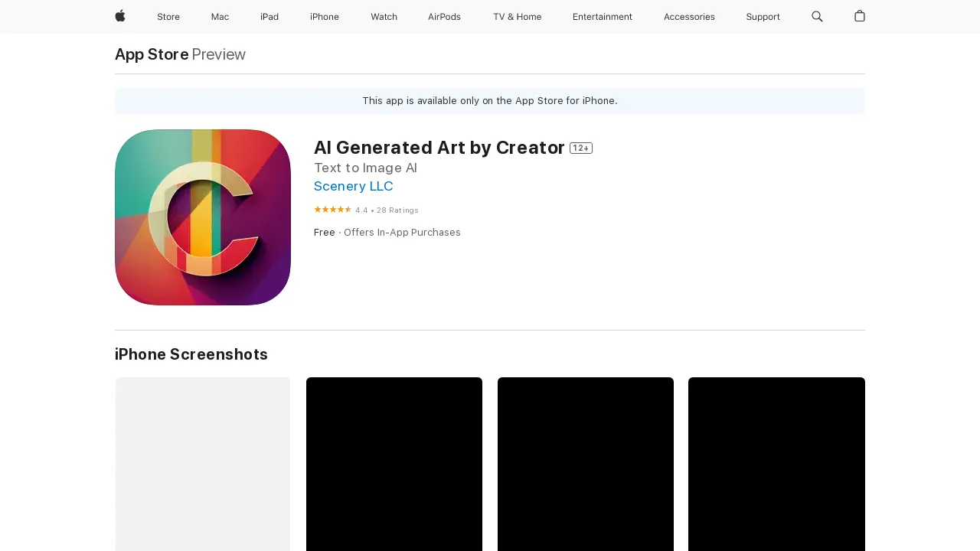This screenshot has width=980, height=551.
Task: Open the search icon
Action: 817,17
